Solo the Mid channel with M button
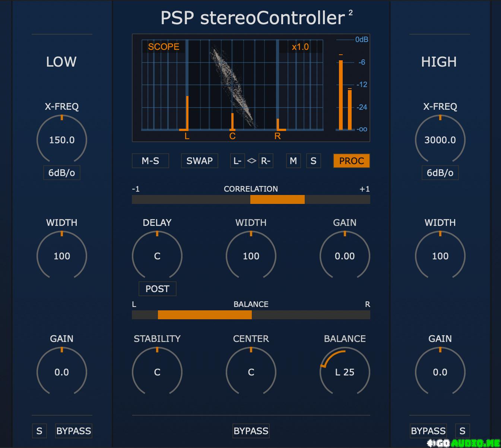 (x=293, y=161)
